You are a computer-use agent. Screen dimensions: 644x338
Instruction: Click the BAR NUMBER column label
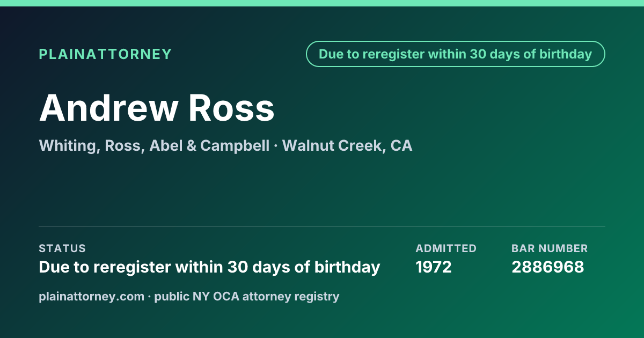coord(550,248)
